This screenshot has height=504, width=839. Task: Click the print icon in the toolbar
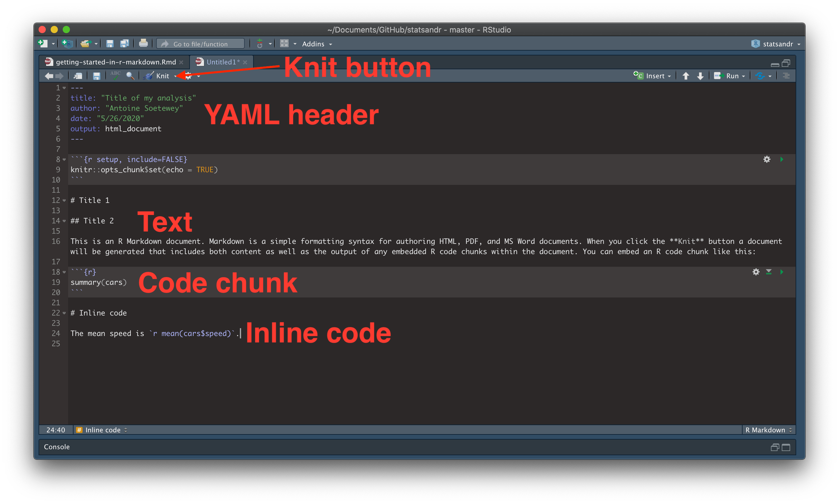point(143,43)
